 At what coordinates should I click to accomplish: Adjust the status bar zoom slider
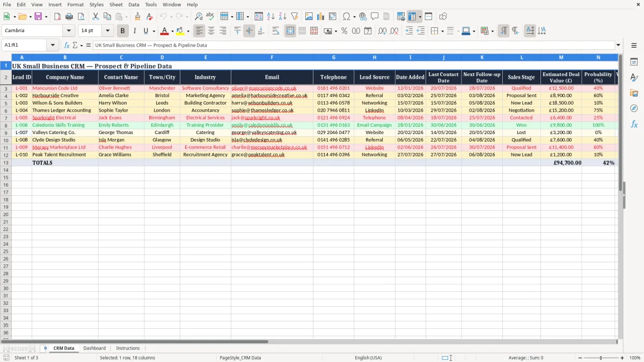(x=601, y=358)
